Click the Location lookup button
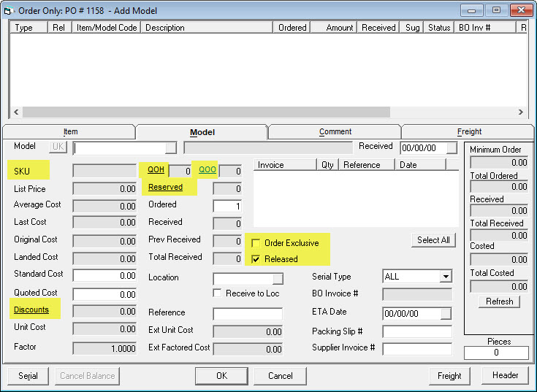537x392 pixels. [277, 278]
